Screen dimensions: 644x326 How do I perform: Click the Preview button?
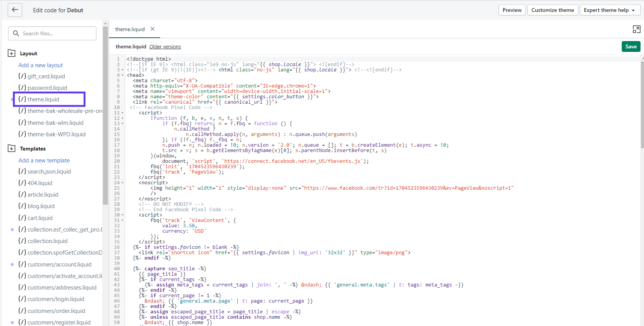[x=512, y=10]
